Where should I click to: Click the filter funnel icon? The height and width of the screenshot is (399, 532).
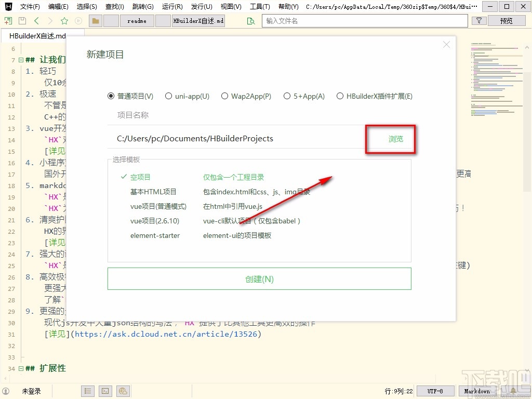479,21
